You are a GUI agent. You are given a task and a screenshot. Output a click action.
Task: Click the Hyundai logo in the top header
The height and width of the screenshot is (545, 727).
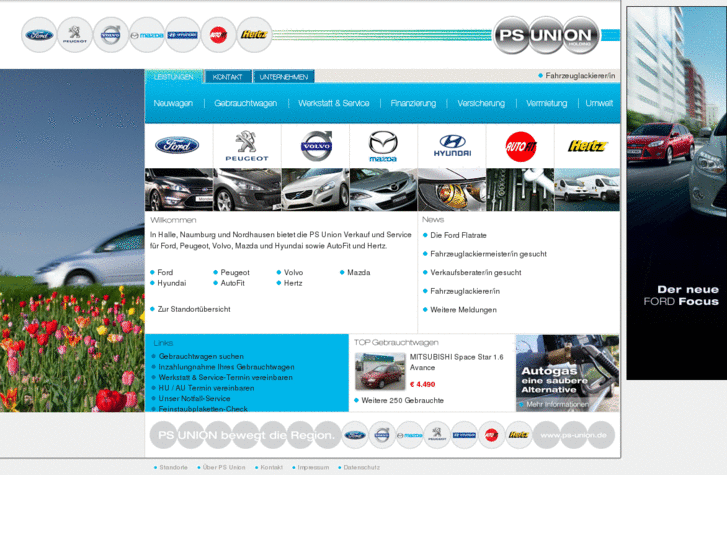(183, 35)
